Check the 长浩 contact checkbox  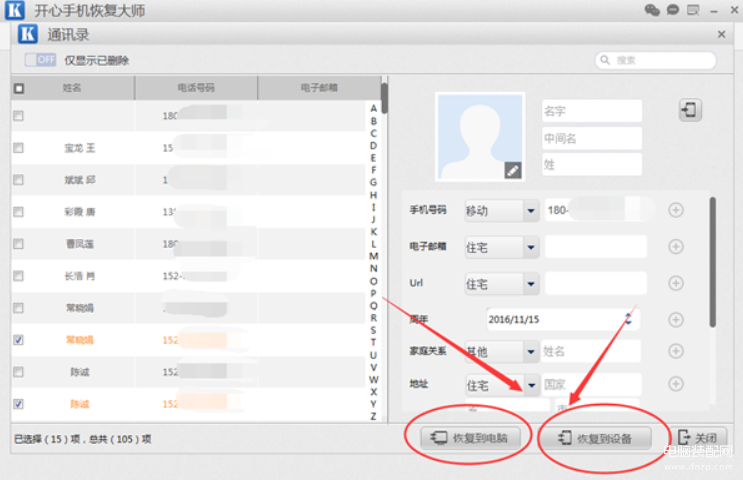[x=18, y=276]
